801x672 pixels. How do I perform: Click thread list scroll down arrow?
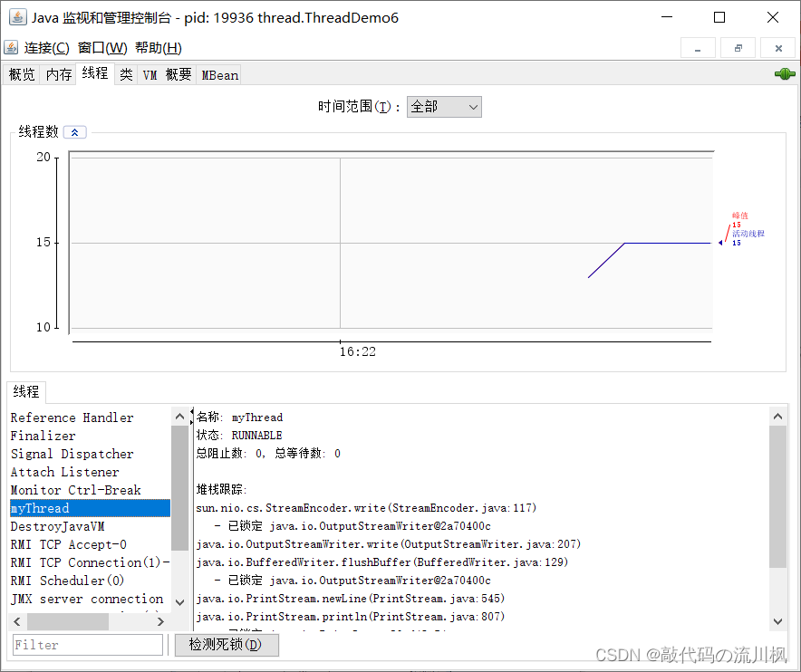(179, 602)
